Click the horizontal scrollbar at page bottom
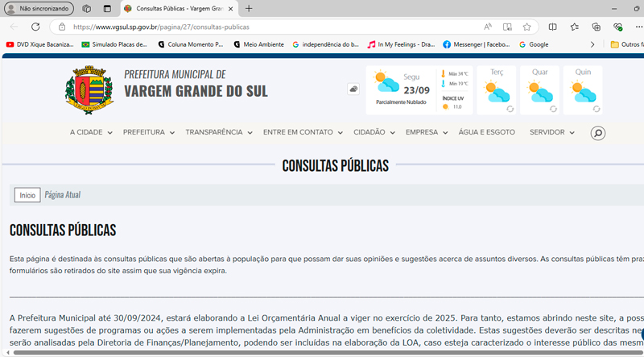The width and height of the screenshot is (644, 357). click(322, 352)
